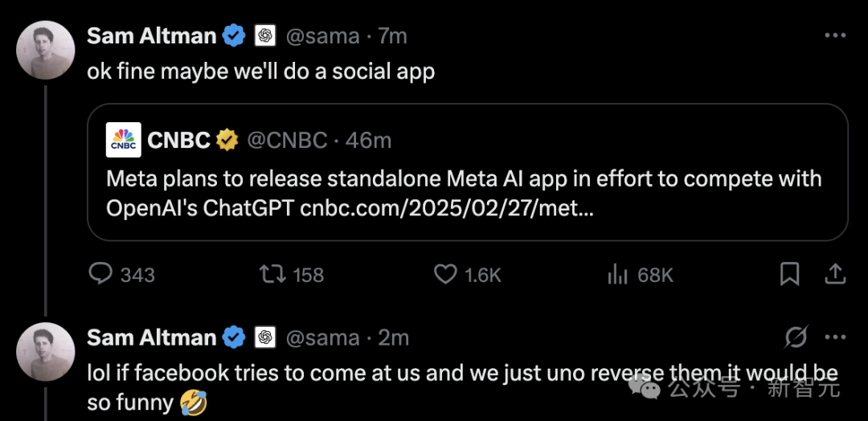
Task: Open more options on the second tweet
Action: [x=835, y=337]
